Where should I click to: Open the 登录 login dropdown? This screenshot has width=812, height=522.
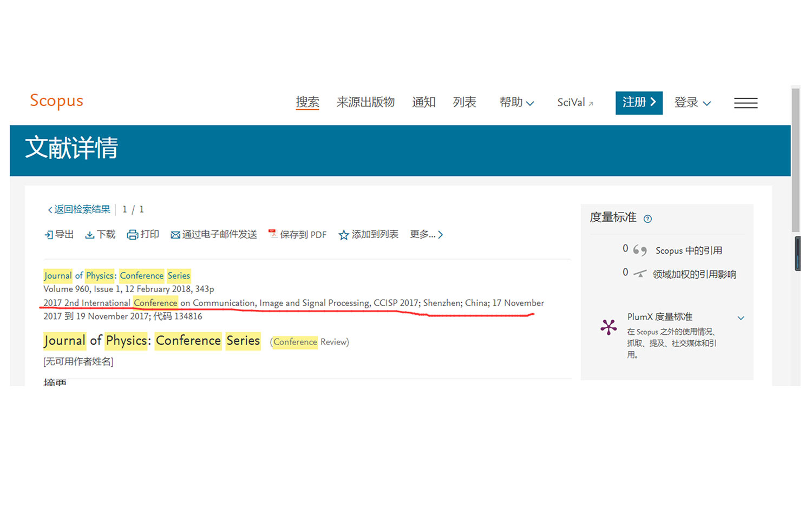[692, 102]
